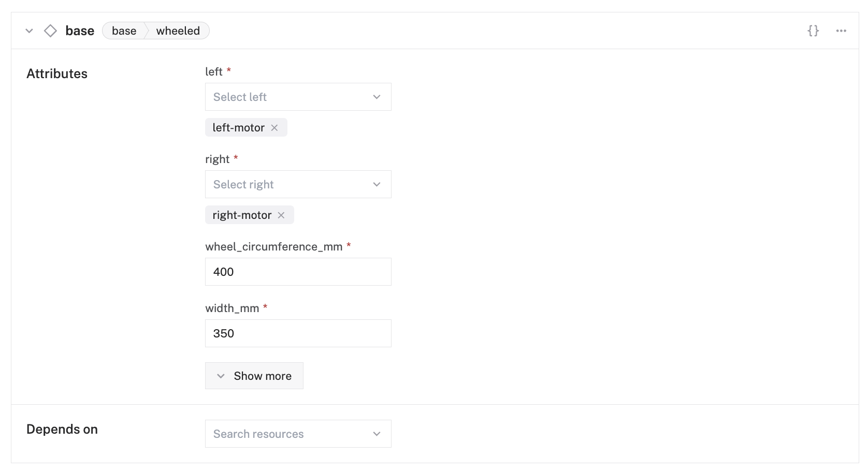868x472 pixels.
Task: Click the base breadcrumb pill
Action: (124, 31)
